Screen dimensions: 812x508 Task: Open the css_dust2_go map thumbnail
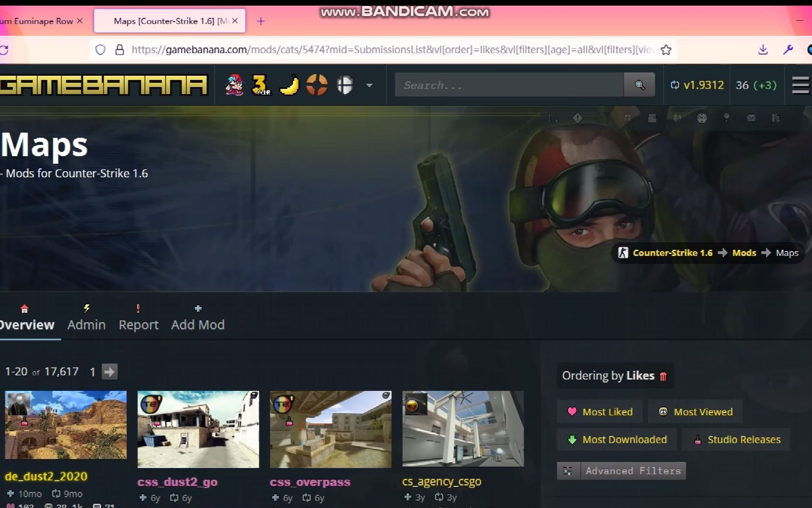pos(198,429)
